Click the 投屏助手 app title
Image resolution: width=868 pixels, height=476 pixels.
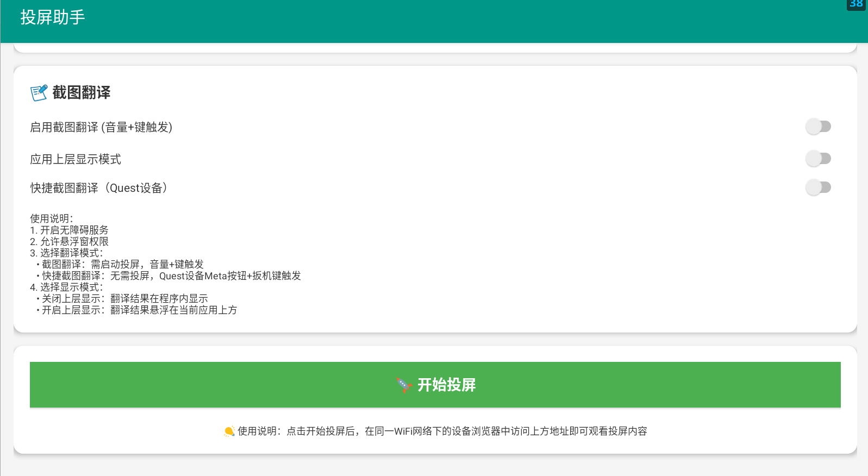(53, 17)
